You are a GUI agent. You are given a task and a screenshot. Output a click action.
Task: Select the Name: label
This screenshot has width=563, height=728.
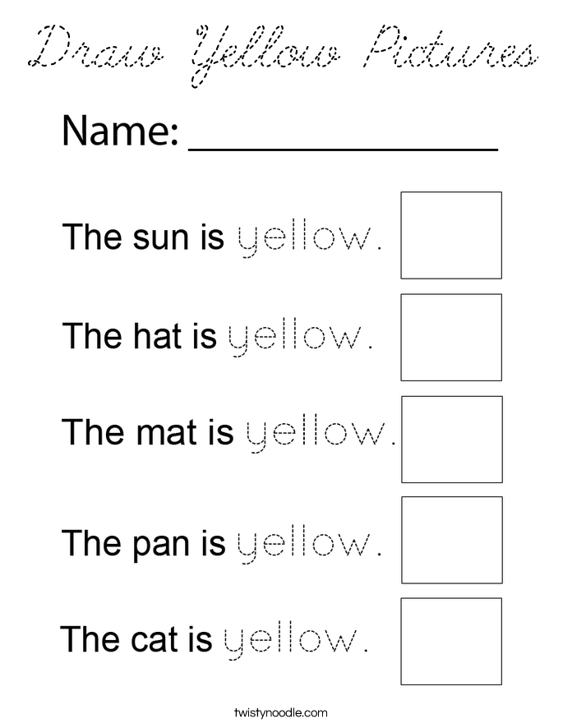[x=120, y=131]
